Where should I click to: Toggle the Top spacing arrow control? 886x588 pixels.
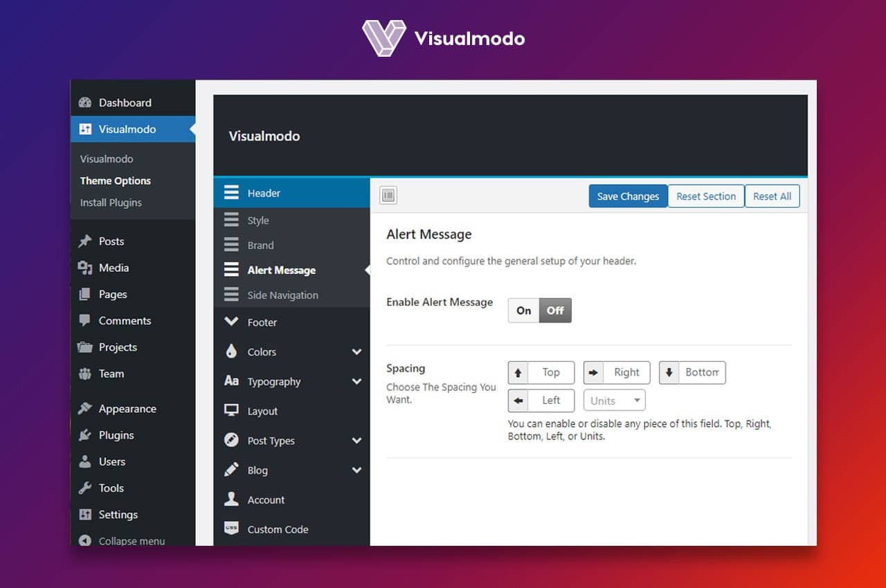pos(518,372)
